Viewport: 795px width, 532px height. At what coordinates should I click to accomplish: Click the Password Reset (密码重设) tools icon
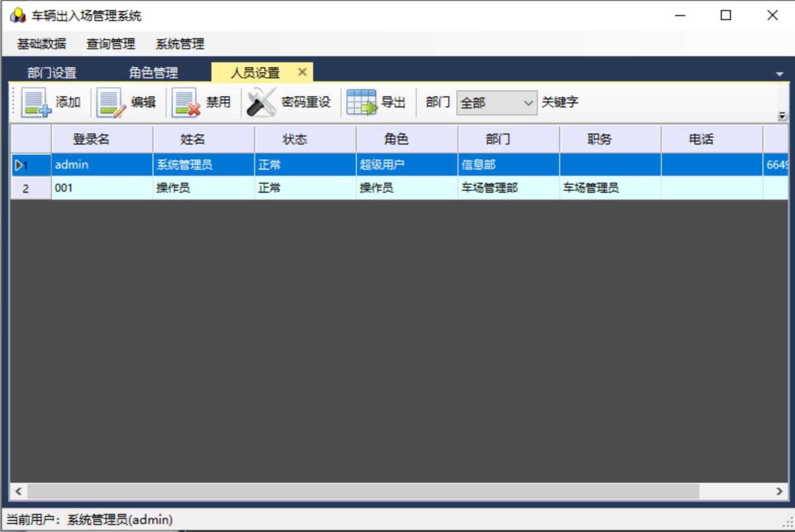pyautogui.click(x=262, y=102)
